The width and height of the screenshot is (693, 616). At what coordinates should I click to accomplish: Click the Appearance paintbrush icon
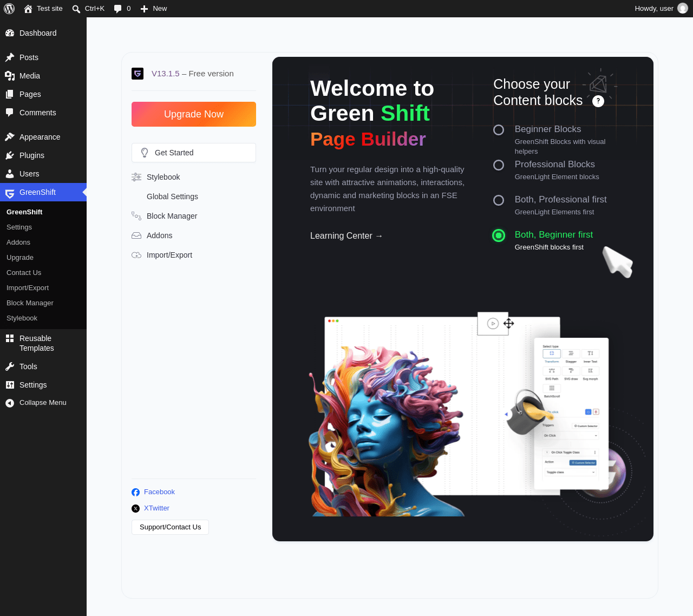(10, 137)
